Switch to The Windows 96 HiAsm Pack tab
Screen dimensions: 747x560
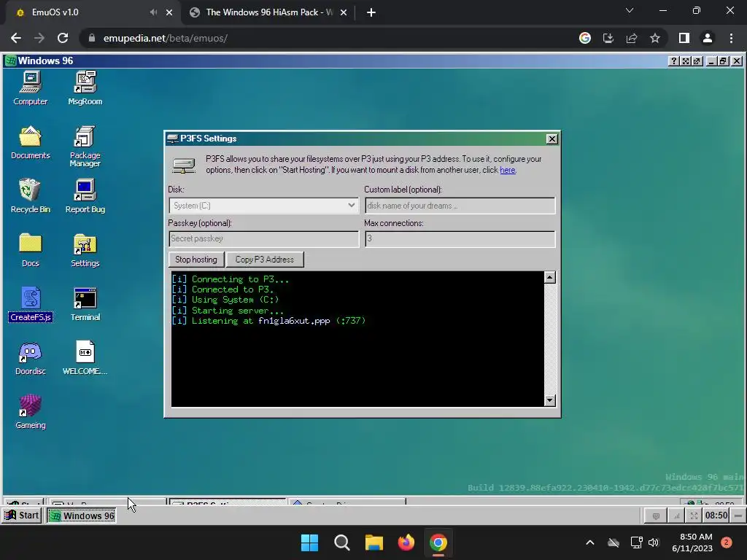coord(269,12)
